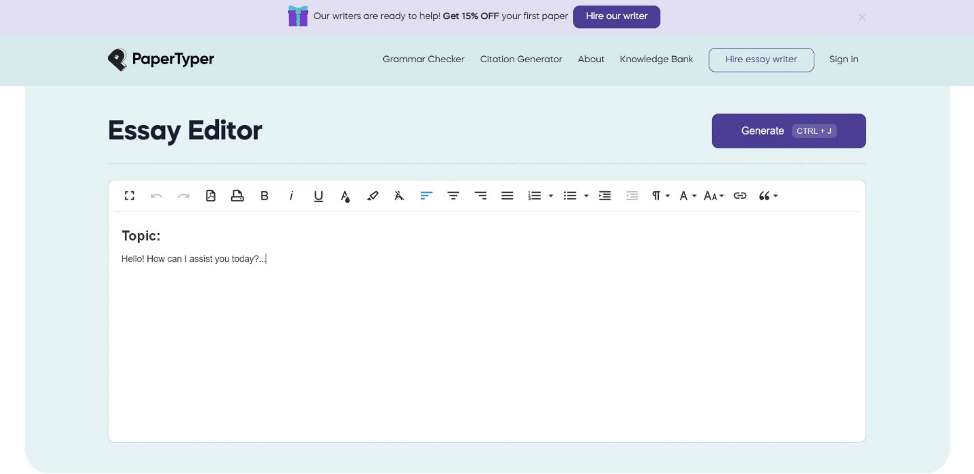Click the clear formatting icon

pyautogui.click(x=398, y=196)
